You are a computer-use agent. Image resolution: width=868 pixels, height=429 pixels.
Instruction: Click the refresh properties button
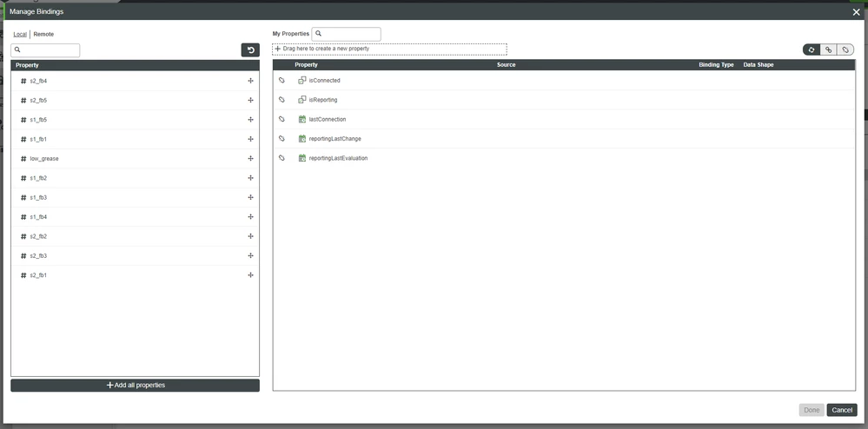(250, 50)
